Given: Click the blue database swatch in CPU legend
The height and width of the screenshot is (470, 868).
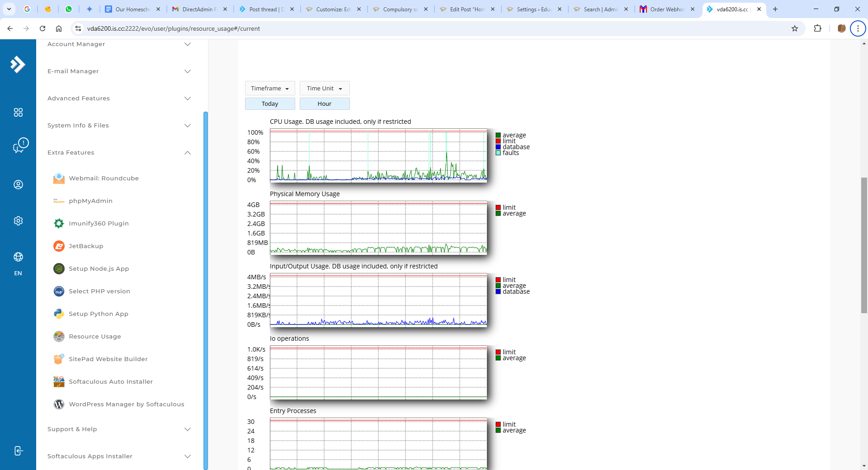Looking at the screenshot, I should tap(498, 147).
